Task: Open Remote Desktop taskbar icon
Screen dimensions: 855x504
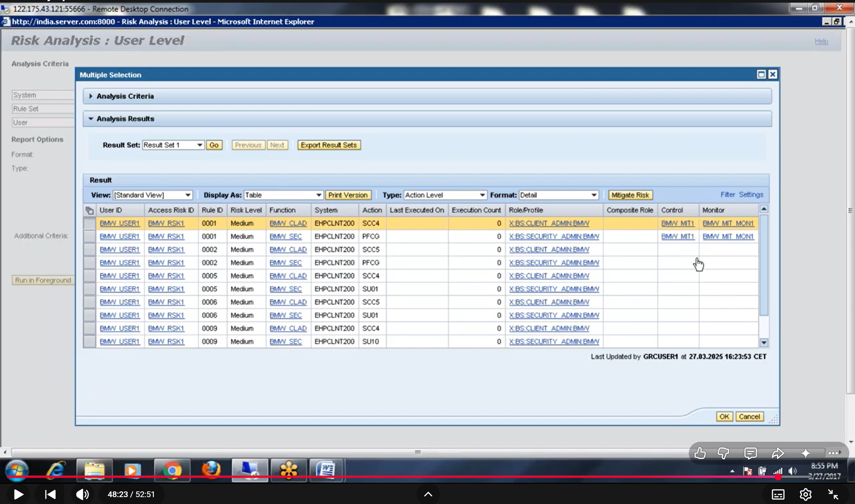Action: (250, 470)
